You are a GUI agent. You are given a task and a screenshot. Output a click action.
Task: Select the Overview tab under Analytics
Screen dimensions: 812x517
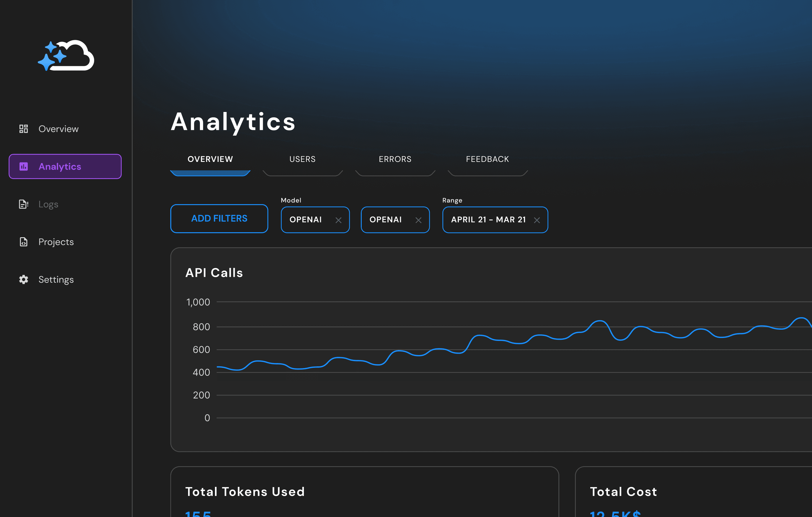tap(210, 159)
